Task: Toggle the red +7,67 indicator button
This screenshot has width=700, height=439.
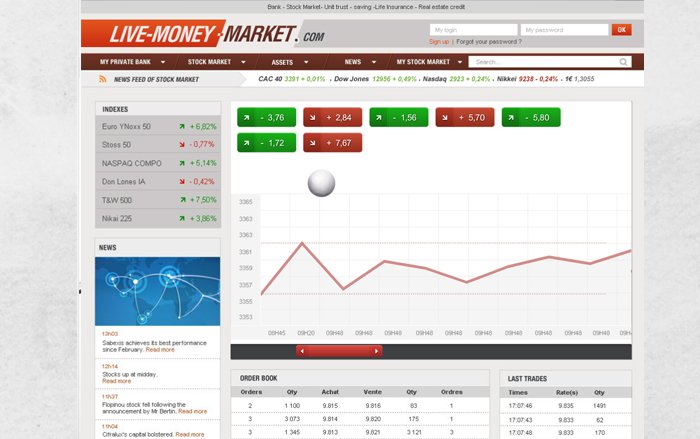Action: click(x=330, y=143)
